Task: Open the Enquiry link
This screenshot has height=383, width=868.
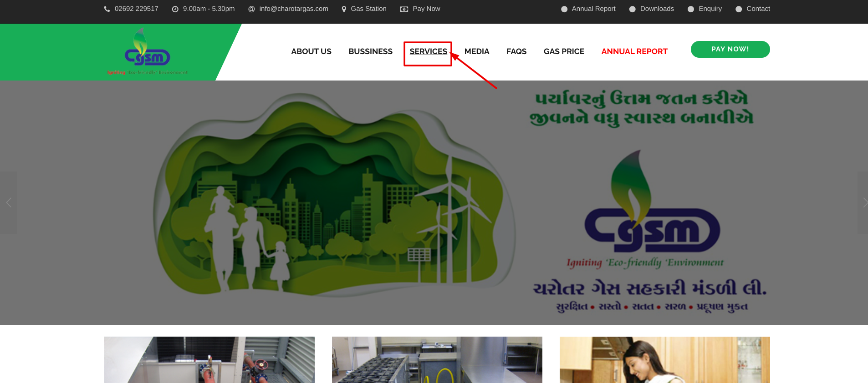Action: tap(710, 9)
